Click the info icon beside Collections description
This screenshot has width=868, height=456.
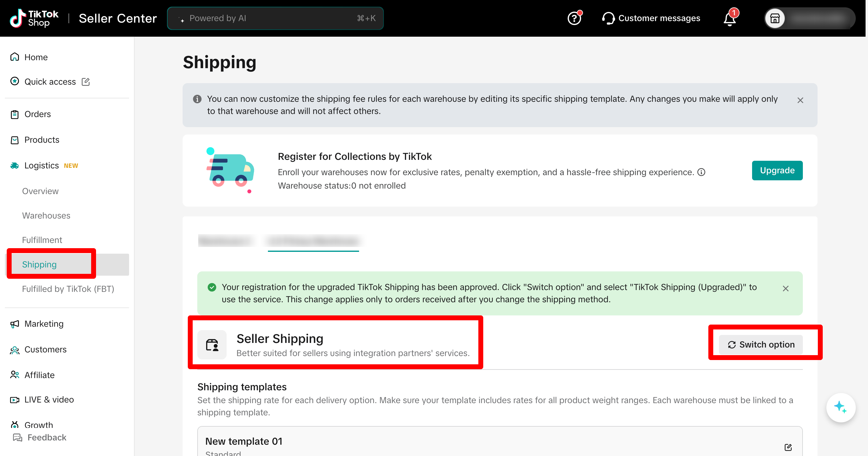click(x=701, y=172)
